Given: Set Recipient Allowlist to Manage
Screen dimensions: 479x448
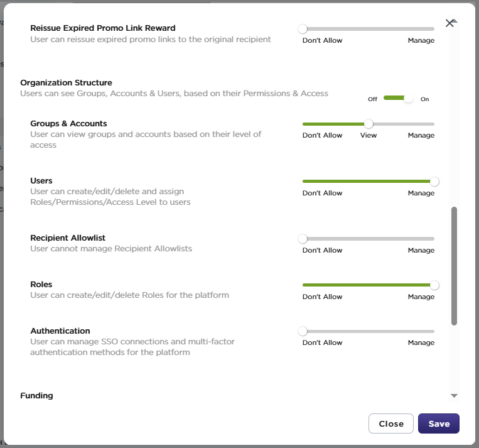Looking at the screenshot, I should pyautogui.click(x=421, y=250).
